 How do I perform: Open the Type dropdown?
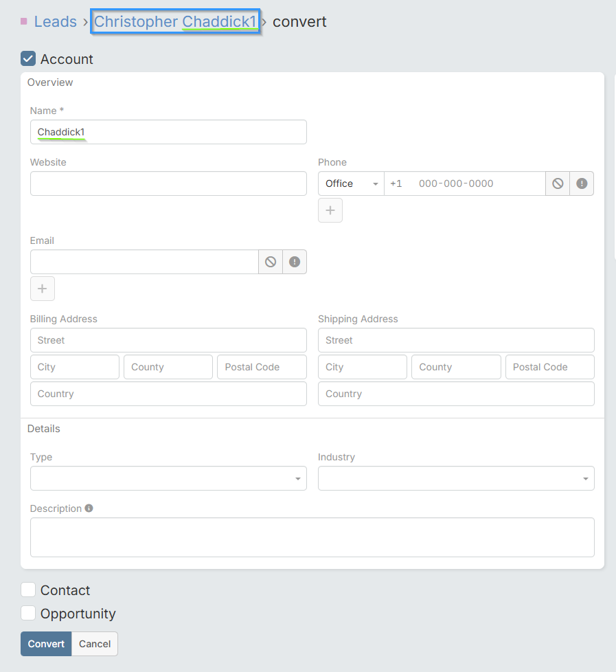168,478
